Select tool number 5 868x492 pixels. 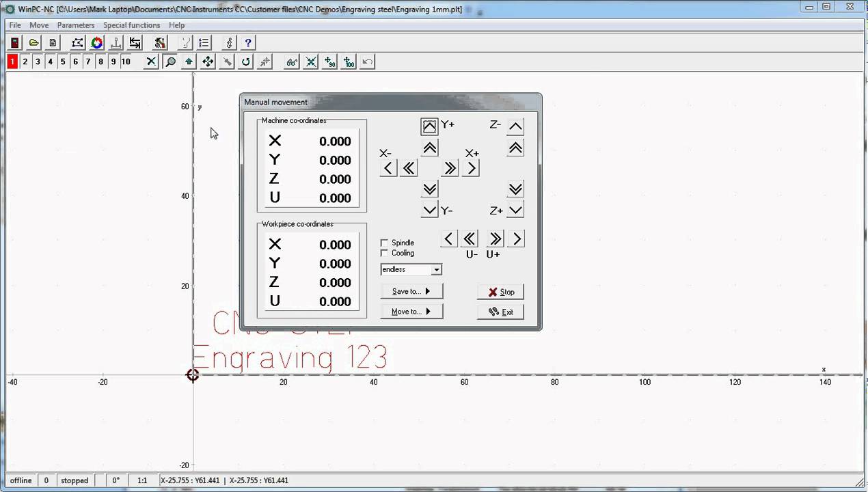tap(63, 61)
